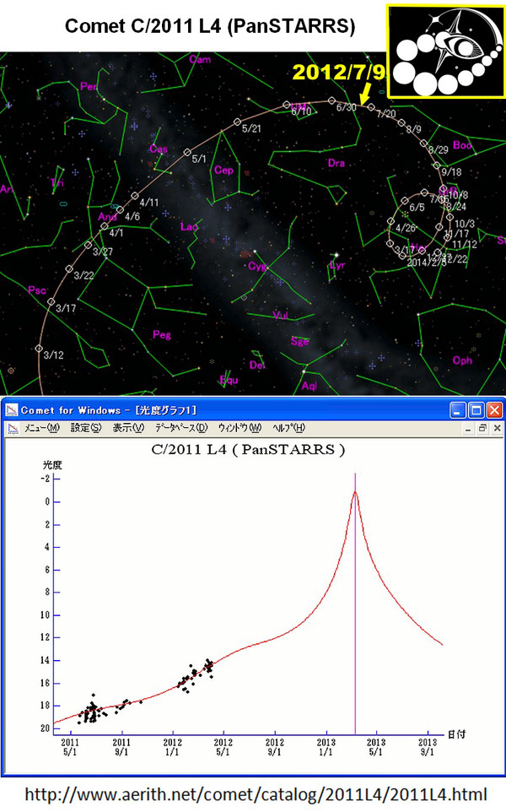Screen dimensions: 506x812
Task: Open the ウィンドウ(W) window menu
Action: (x=240, y=428)
